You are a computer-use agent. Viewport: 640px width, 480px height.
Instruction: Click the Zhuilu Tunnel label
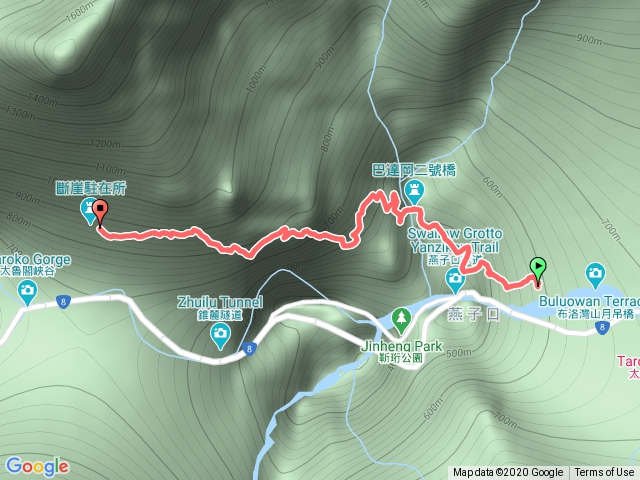click(220, 303)
